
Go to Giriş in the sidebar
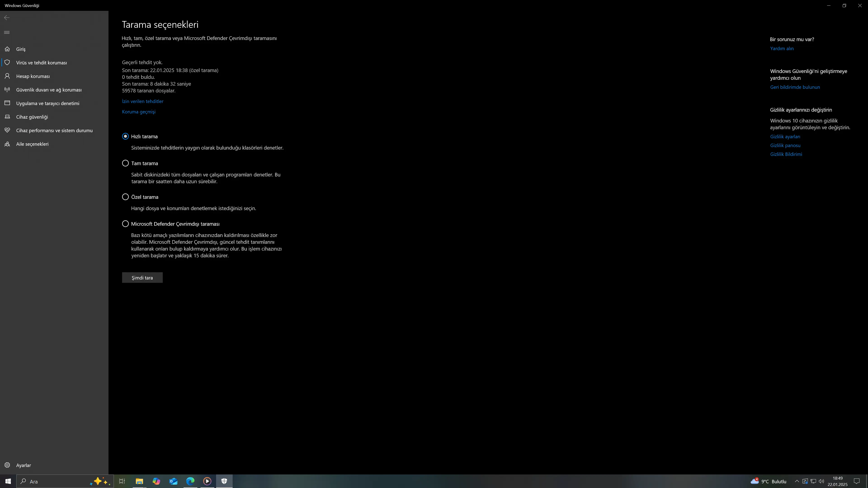pos(54,49)
